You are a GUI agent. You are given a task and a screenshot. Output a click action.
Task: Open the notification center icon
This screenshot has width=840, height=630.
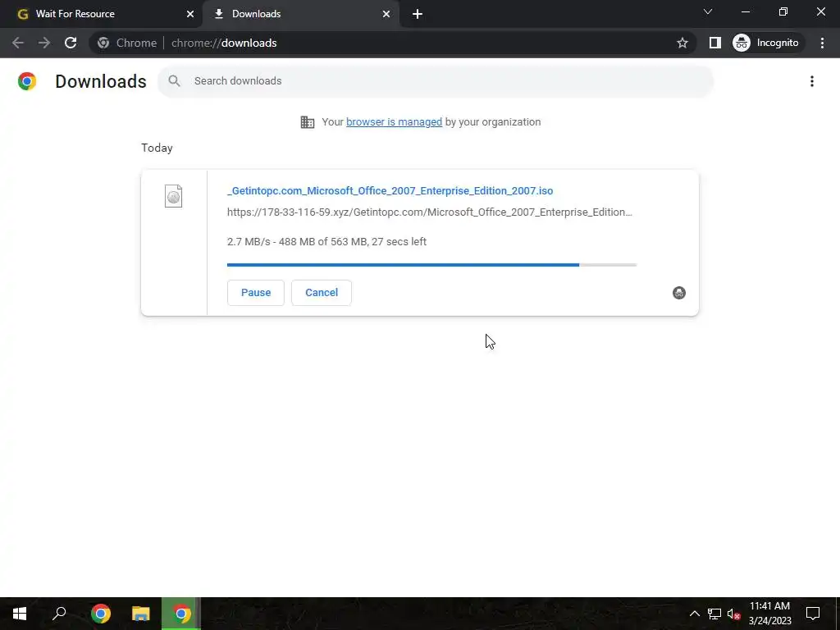point(813,614)
